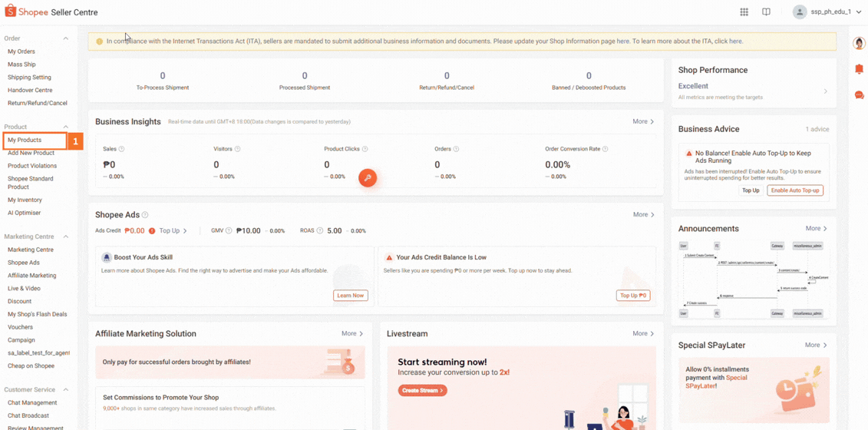Click the orange floating wrench button
The height and width of the screenshot is (430, 868).
(368, 178)
